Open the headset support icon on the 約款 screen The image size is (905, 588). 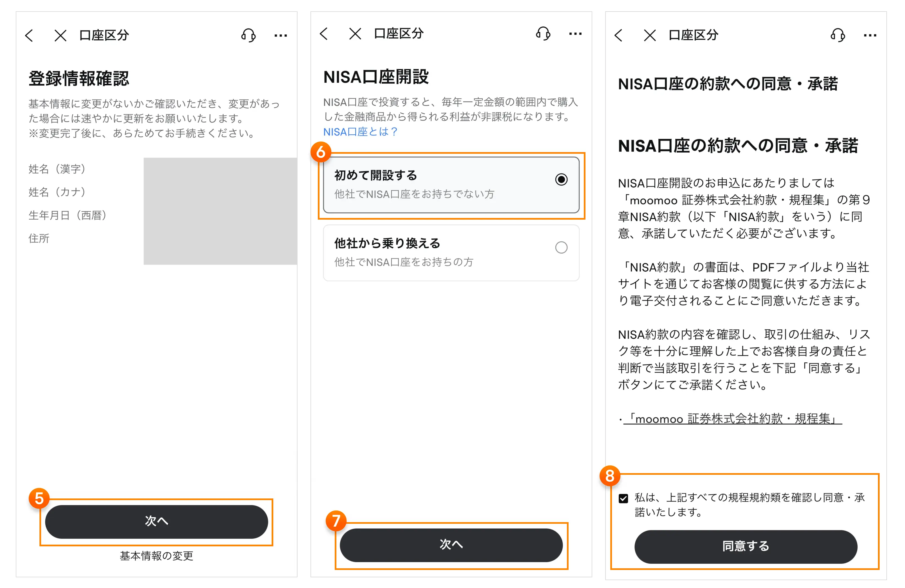coord(838,35)
